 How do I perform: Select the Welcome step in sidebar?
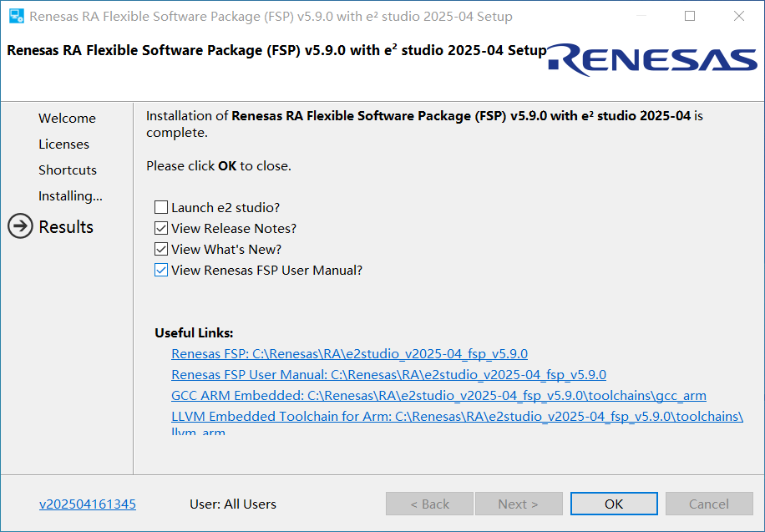pos(68,118)
